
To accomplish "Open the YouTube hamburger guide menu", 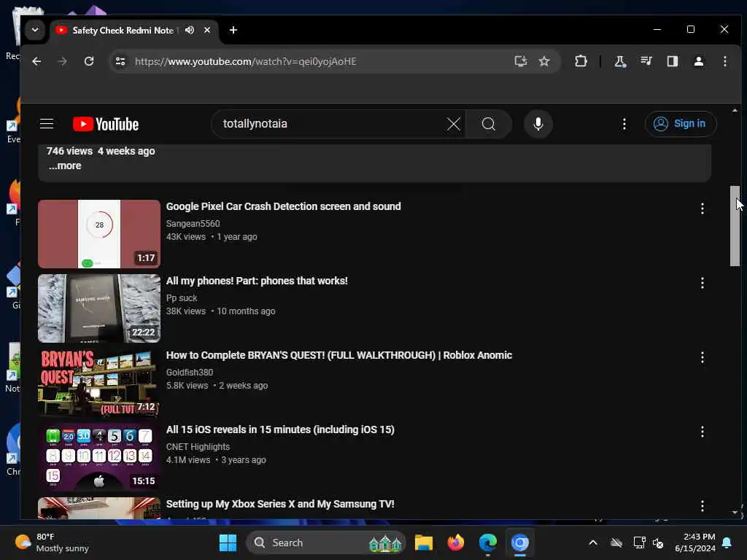I will click(47, 124).
